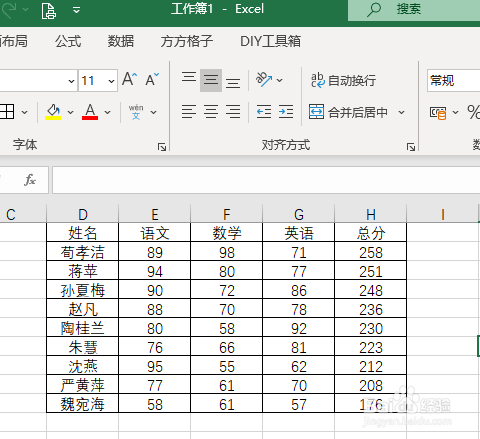The image size is (480, 439).
Task: Align text right
Action: point(233,112)
